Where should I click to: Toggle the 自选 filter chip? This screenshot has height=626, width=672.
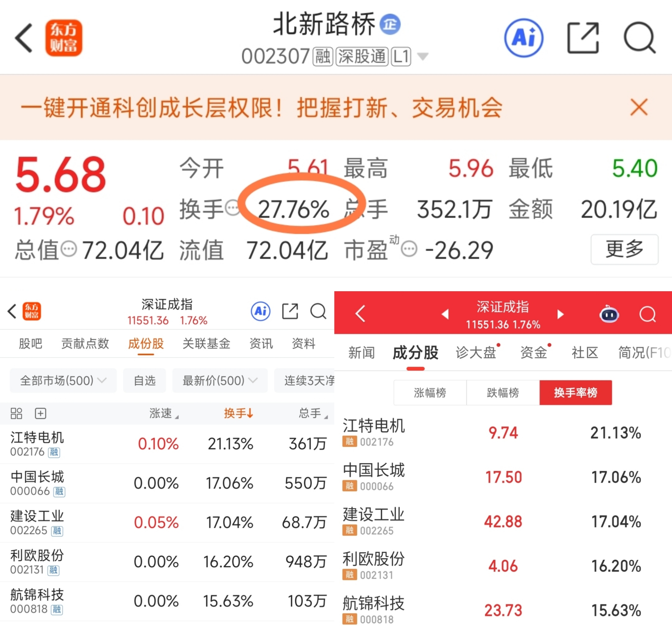(145, 381)
